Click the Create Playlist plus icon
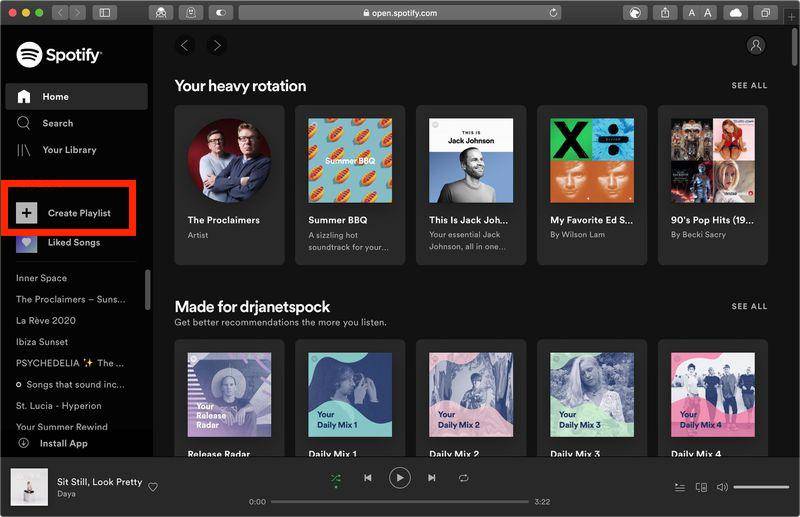Viewport: 800px width, 517px height. (x=27, y=213)
